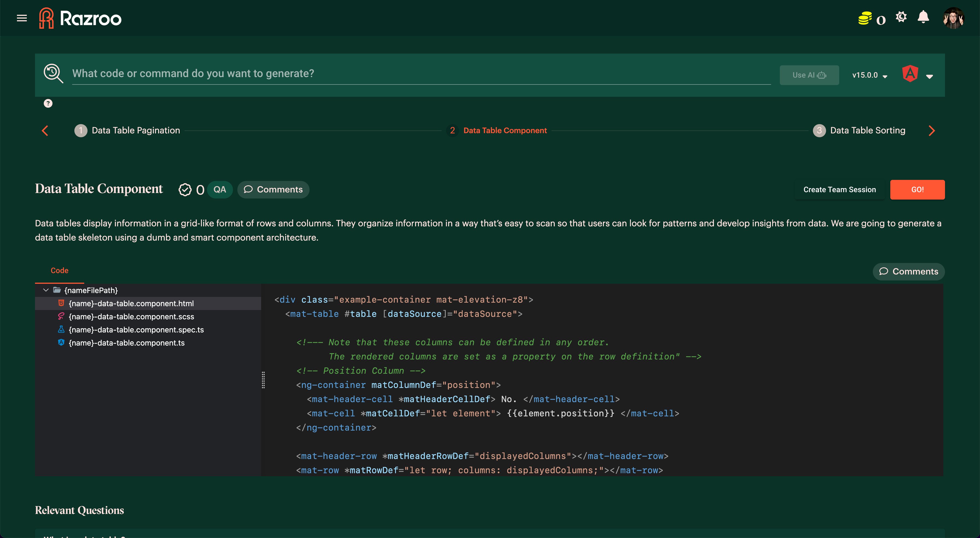Click the search history magnifier icon
Viewport: 980px width, 538px height.
pyautogui.click(x=53, y=73)
